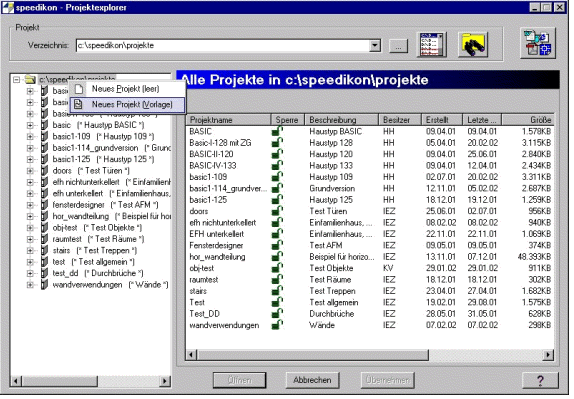Click right arrow of project table scrollbar
The height and width of the screenshot is (399, 574).
548,355
